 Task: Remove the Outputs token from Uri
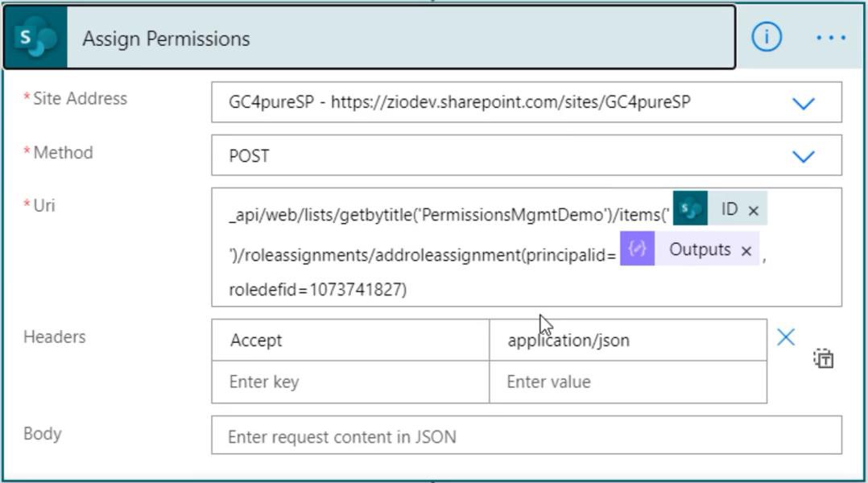pos(746,250)
